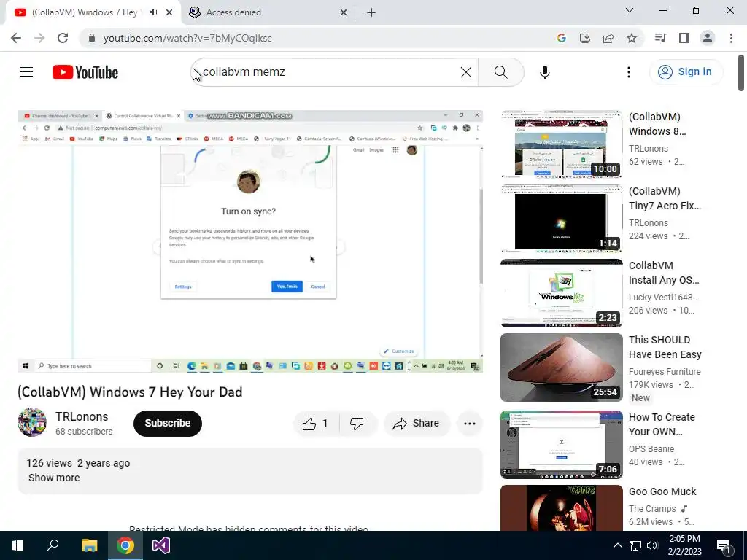Clear the search box with the X

(x=466, y=72)
